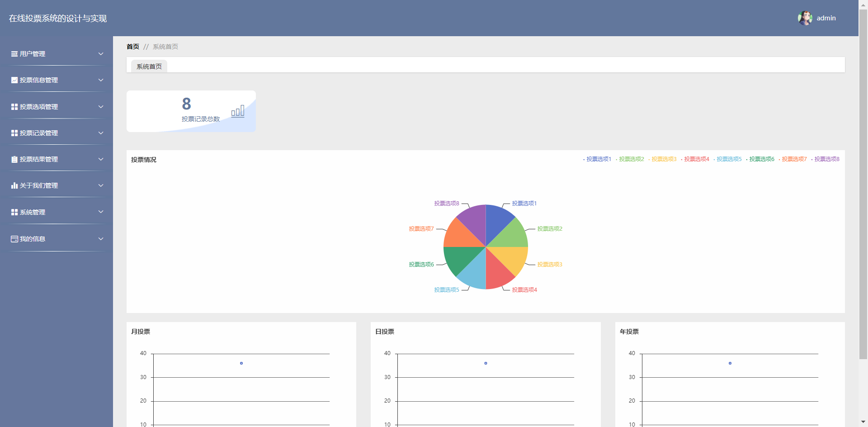Click the 投票记录总数 count 8
The height and width of the screenshot is (427, 868).
point(186,104)
